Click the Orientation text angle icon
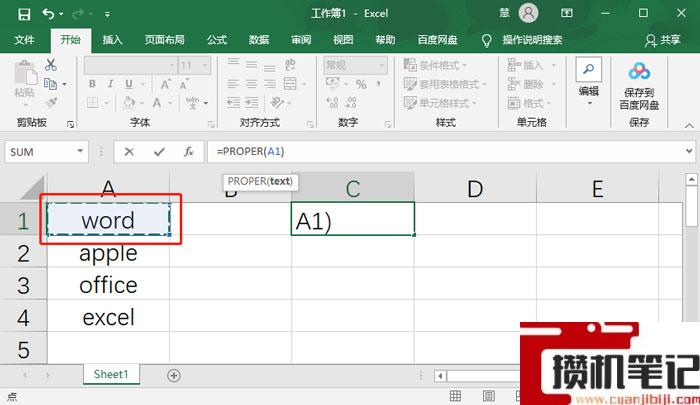Image resolution: width=700 pixels, height=405 pixels. point(277,103)
